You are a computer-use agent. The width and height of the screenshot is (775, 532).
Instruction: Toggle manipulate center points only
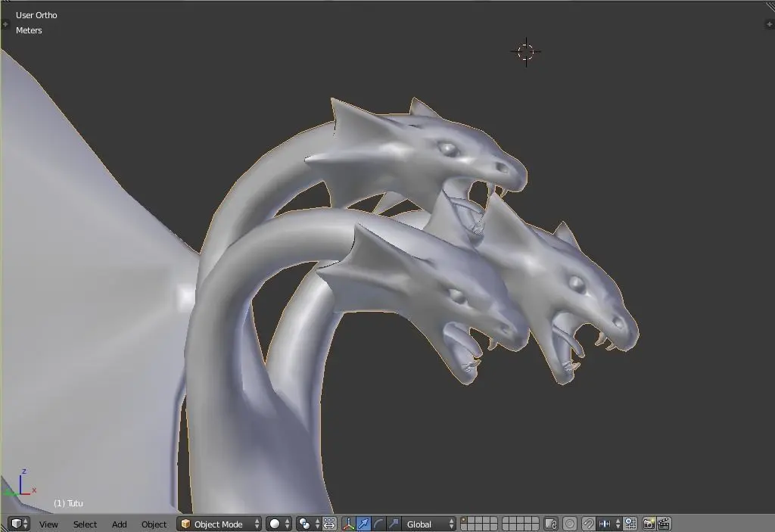(329, 524)
